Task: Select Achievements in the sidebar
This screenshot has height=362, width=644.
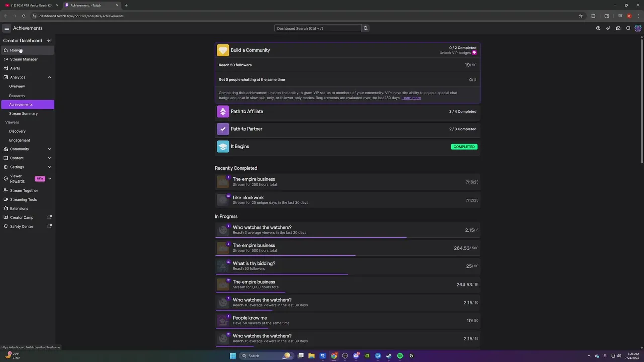Action: coord(27,104)
